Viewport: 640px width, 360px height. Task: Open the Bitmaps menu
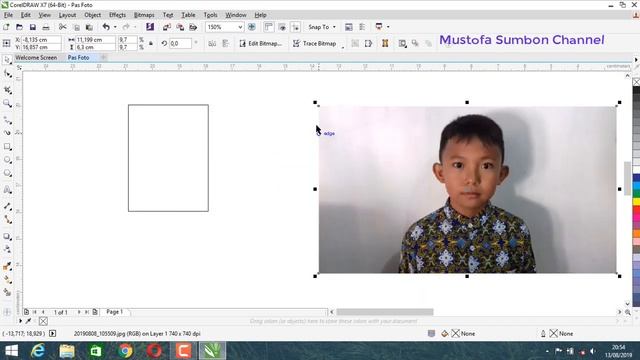(x=144, y=15)
